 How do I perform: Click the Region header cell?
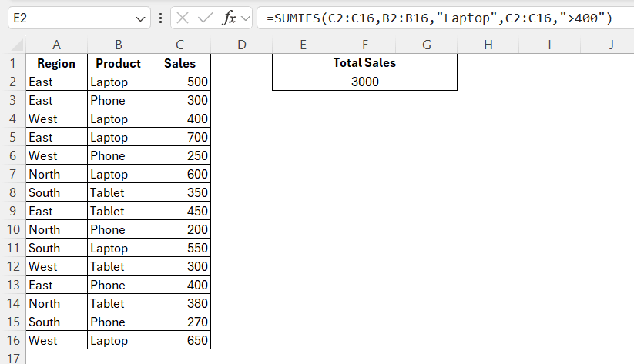click(x=56, y=63)
